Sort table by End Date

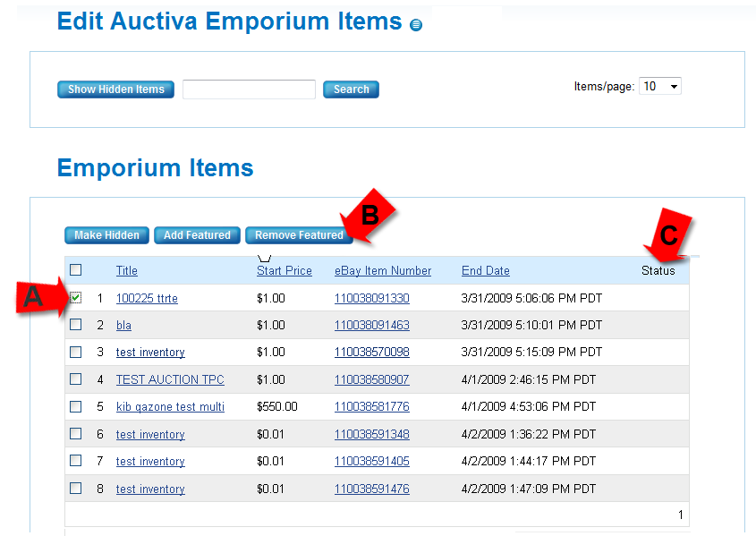pyautogui.click(x=486, y=271)
